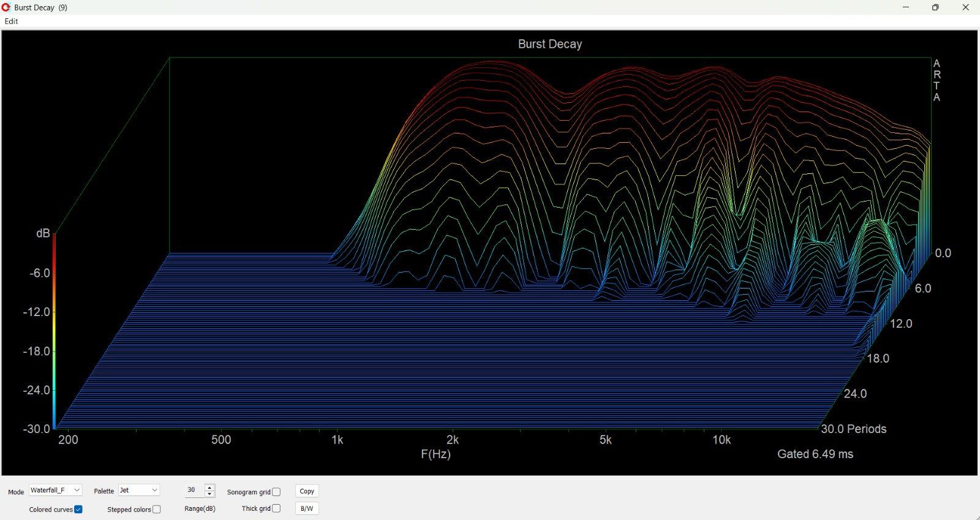Click the range value field showing 30
Screen dimensions: 980x520
click(x=194, y=491)
